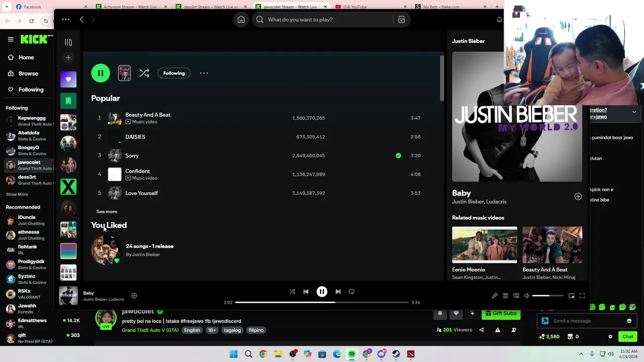Open Your Episodes green bookmark item
Viewport: 644px width, 362px height.
pyautogui.click(x=68, y=101)
